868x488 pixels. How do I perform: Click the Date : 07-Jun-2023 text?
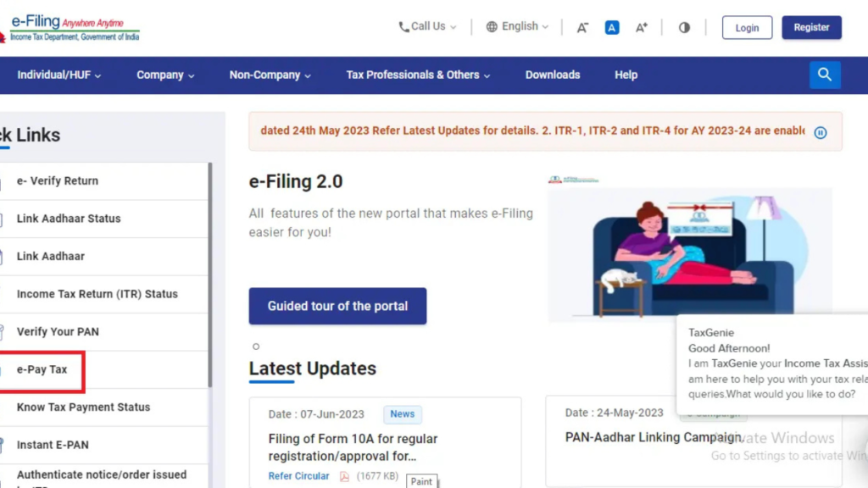[316, 413]
